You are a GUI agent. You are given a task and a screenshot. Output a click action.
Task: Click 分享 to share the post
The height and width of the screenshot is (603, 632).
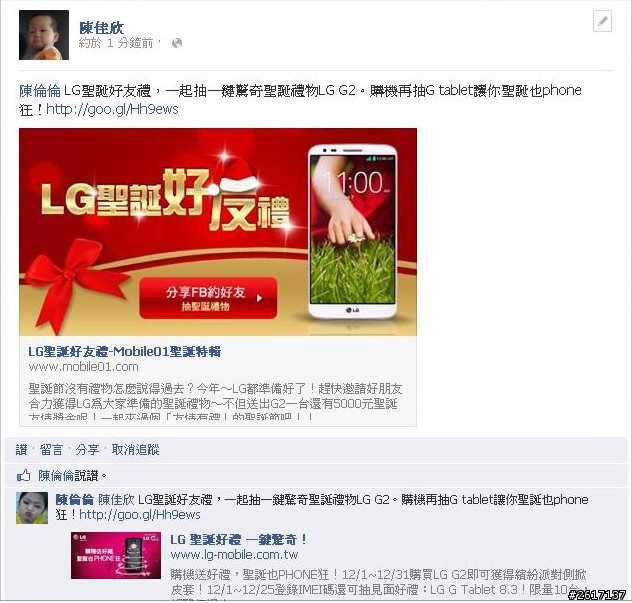pos(87,449)
